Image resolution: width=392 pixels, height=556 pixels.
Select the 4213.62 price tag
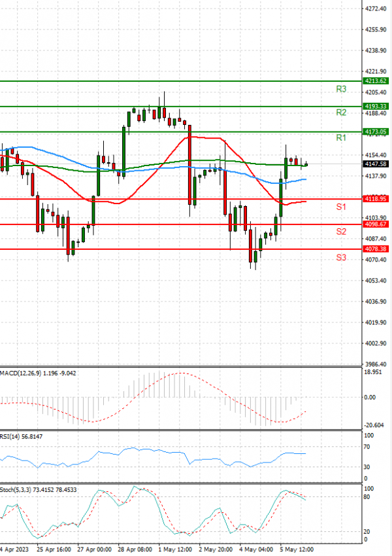coord(376,81)
